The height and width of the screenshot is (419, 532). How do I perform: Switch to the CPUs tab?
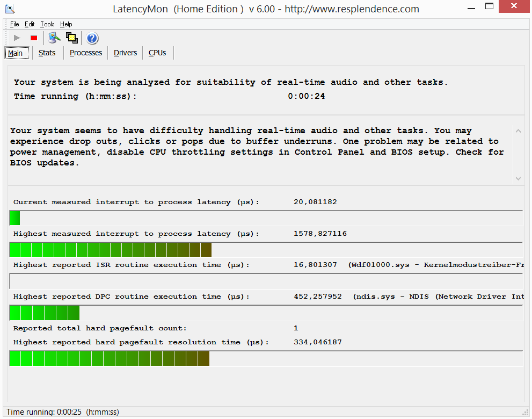pyautogui.click(x=157, y=53)
